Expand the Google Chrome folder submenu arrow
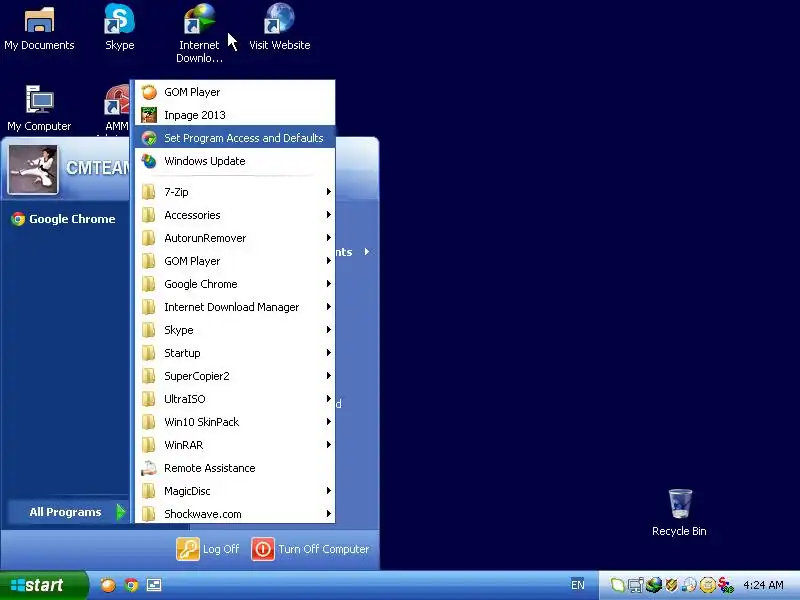 [329, 284]
